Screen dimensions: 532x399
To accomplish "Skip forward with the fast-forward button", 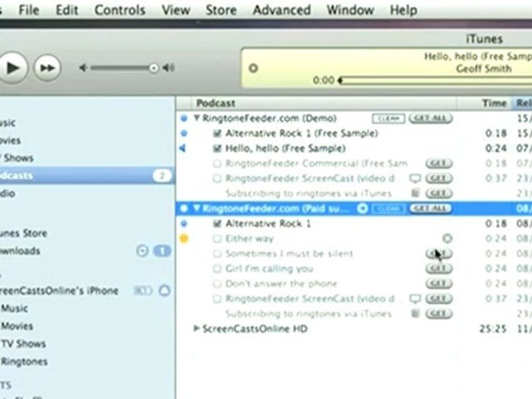I will tap(48, 68).
